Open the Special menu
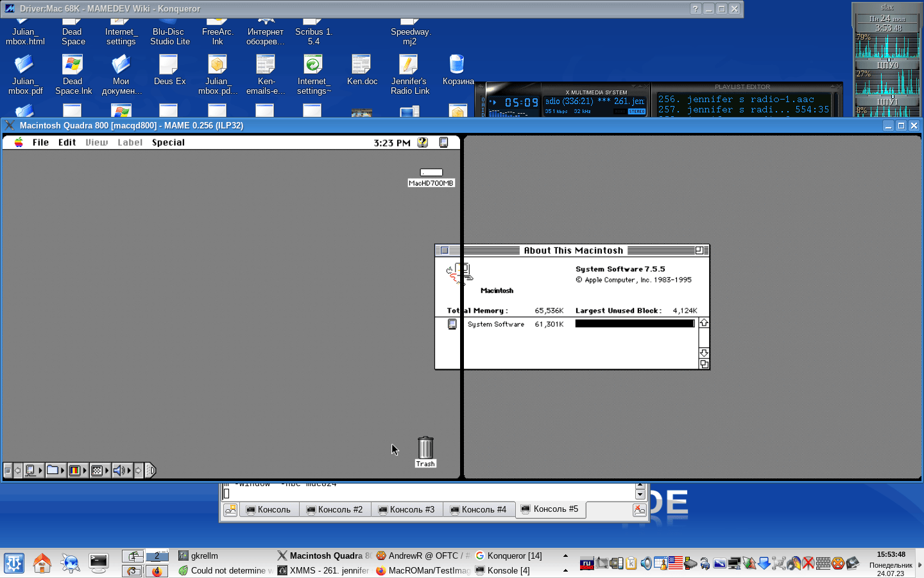The height and width of the screenshot is (578, 924). (x=168, y=143)
